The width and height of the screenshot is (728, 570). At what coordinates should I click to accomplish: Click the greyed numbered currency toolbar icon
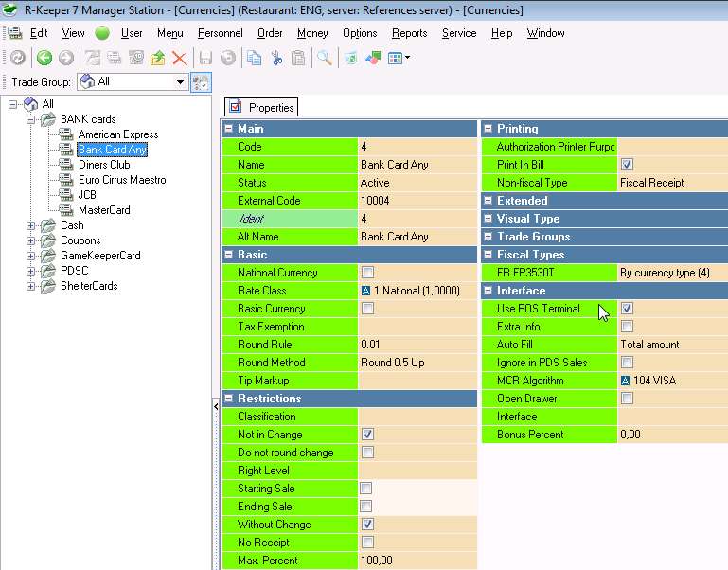click(x=136, y=58)
